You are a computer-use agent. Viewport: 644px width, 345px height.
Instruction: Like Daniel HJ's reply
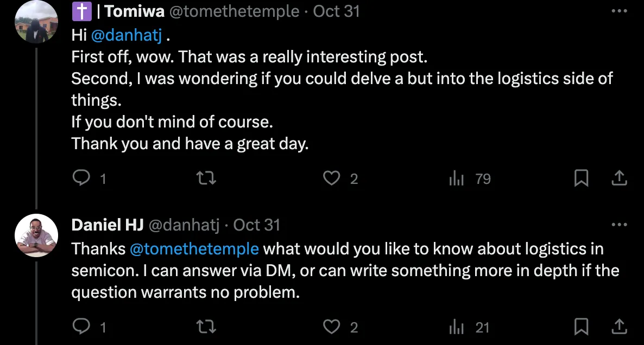click(x=331, y=327)
